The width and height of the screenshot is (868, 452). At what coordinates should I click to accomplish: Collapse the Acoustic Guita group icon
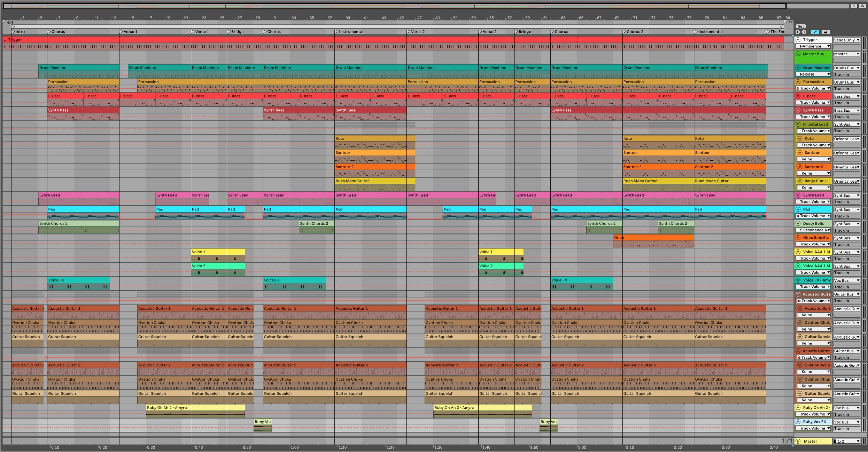798,294
